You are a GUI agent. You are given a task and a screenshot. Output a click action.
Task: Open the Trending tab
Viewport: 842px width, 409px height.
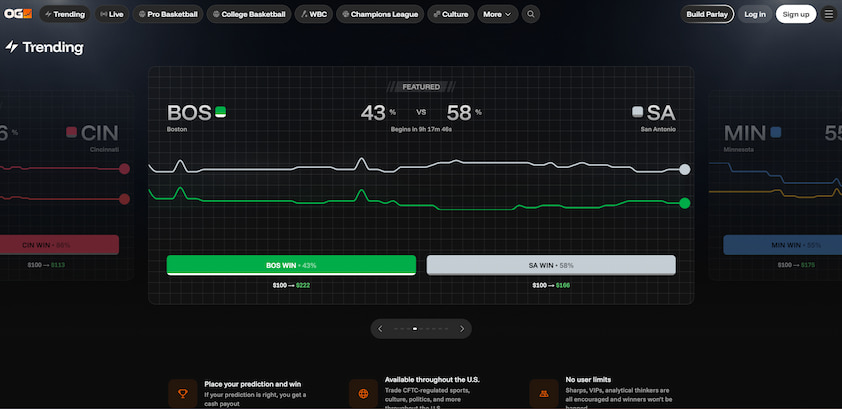65,14
